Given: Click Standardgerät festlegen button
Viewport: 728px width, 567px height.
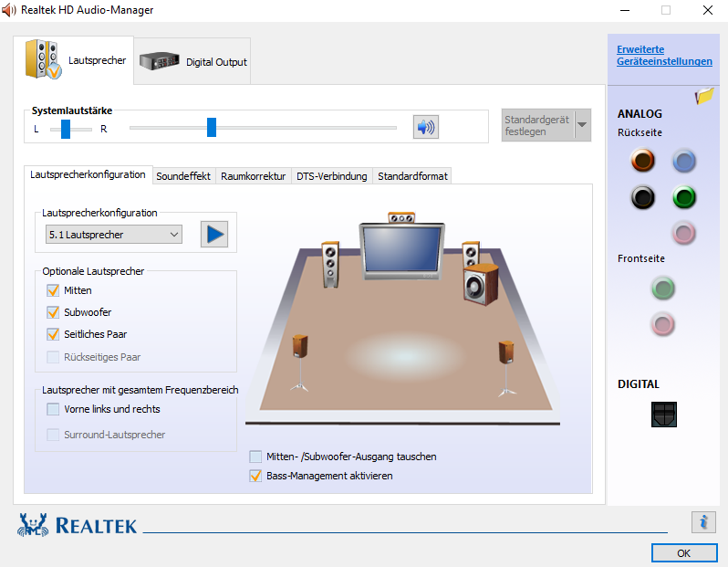Looking at the screenshot, I should click(x=537, y=125).
